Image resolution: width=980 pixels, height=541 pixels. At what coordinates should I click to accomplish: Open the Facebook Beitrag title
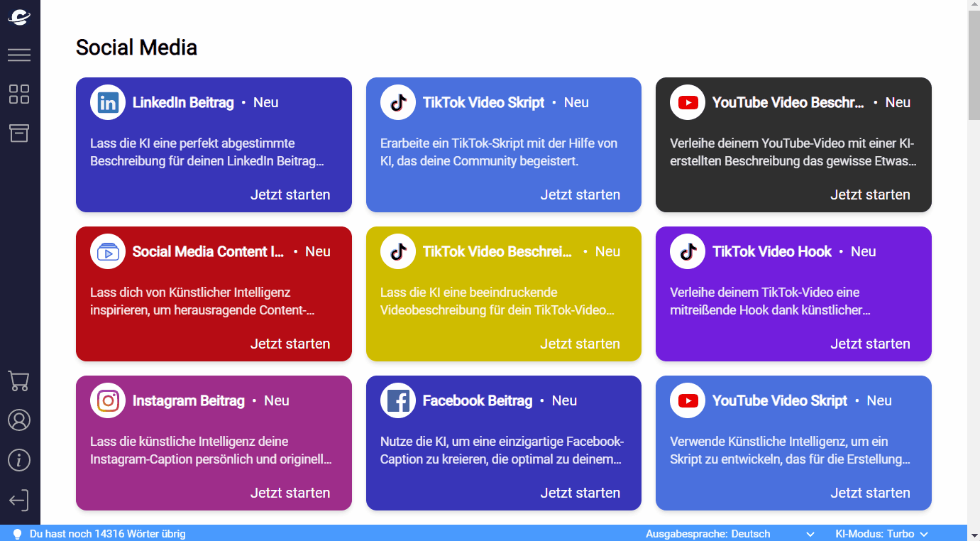click(478, 400)
